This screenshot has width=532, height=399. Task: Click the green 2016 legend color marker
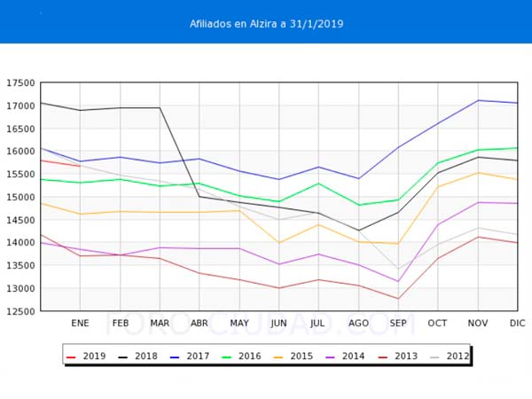226,357
